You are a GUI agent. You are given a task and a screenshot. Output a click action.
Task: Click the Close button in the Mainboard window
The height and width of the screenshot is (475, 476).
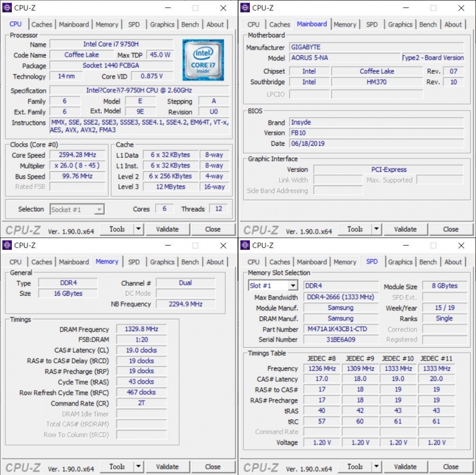pos(451,229)
